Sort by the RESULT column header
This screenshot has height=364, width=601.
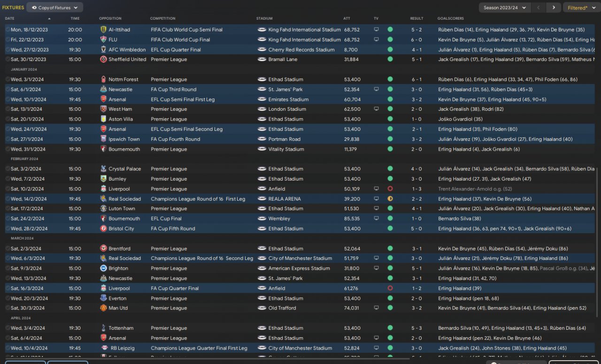point(416,18)
